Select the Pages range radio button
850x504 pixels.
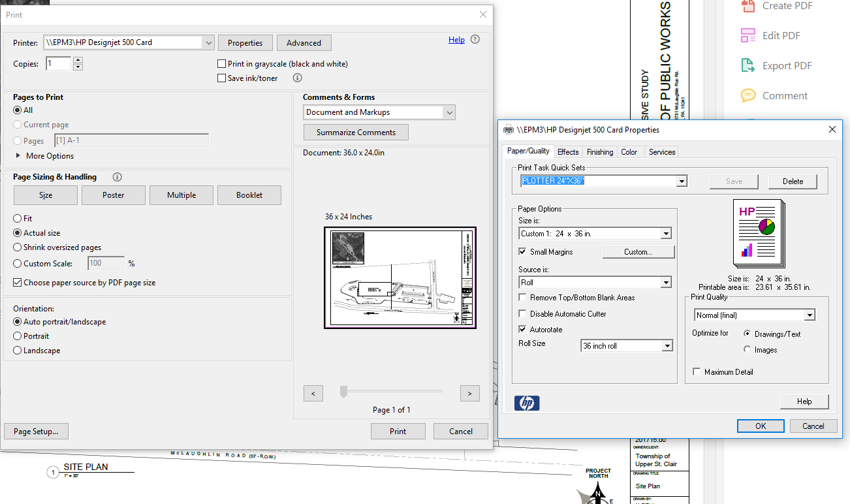pos(18,140)
